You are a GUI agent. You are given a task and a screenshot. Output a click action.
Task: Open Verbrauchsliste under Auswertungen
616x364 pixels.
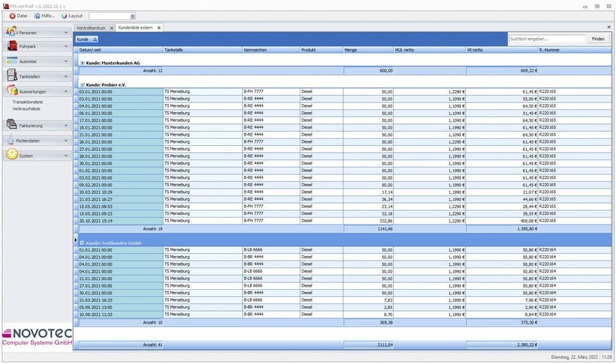click(26, 109)
